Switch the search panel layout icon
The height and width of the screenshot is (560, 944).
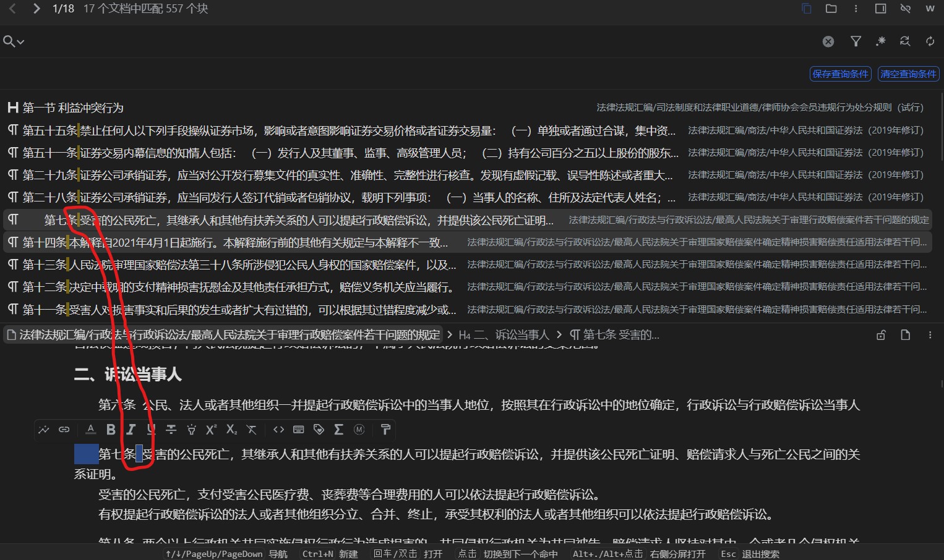[x=881, y=9]
